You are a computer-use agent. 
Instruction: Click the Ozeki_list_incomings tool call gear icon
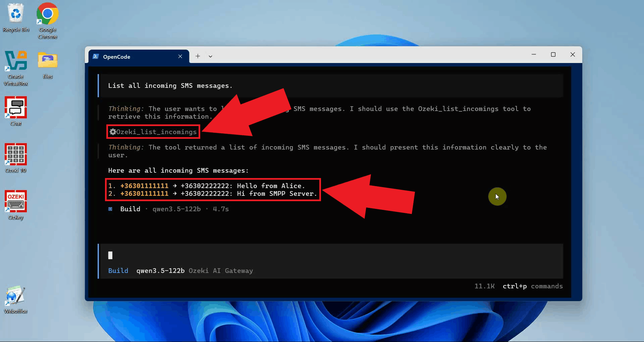click(x=113, y=132)
